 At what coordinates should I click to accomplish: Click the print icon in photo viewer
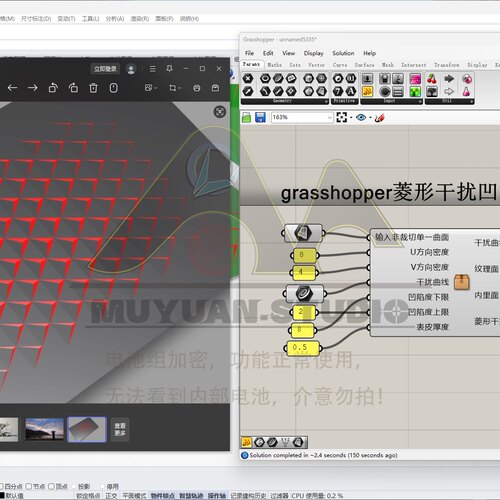coord(197,88)
